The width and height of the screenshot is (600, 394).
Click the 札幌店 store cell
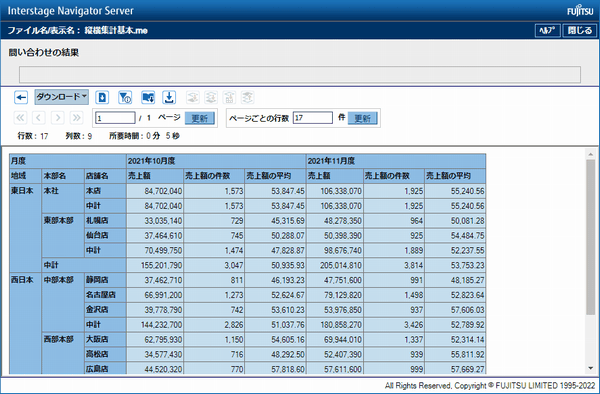click(105, 221)
